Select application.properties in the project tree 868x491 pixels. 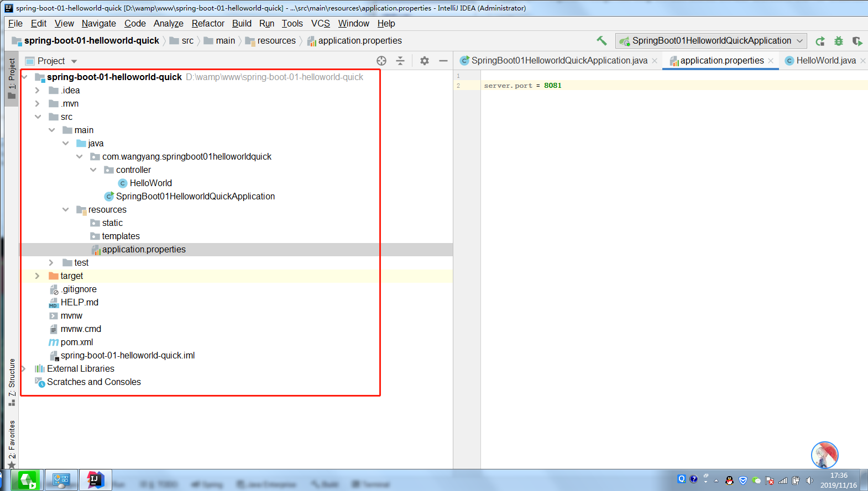(144, 250)
